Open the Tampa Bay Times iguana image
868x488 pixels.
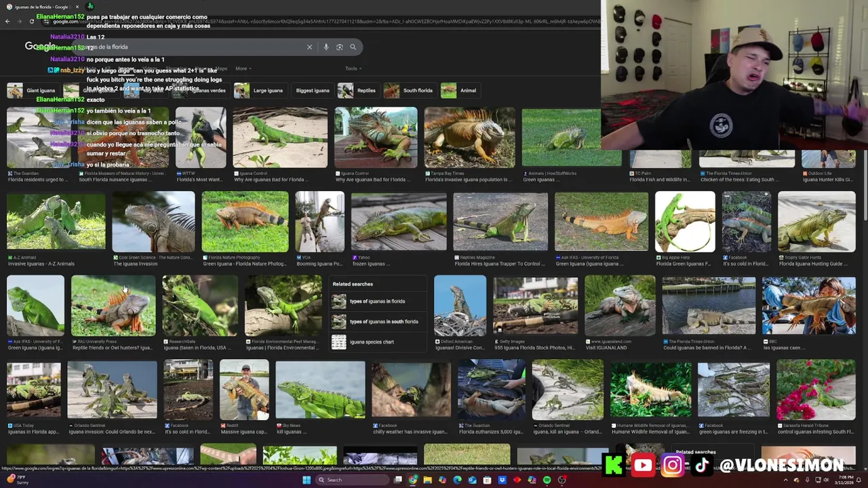point(469,138)
